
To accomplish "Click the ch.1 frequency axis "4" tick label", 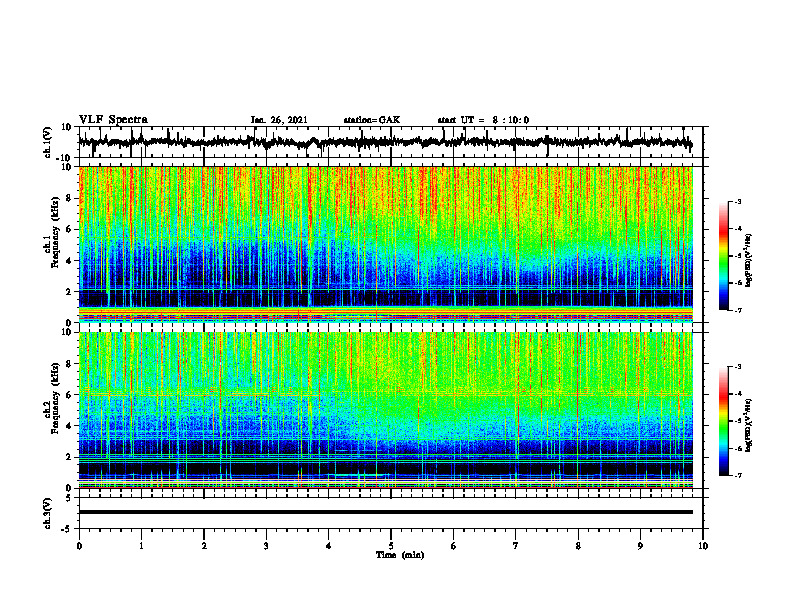I will pos(70,261).
